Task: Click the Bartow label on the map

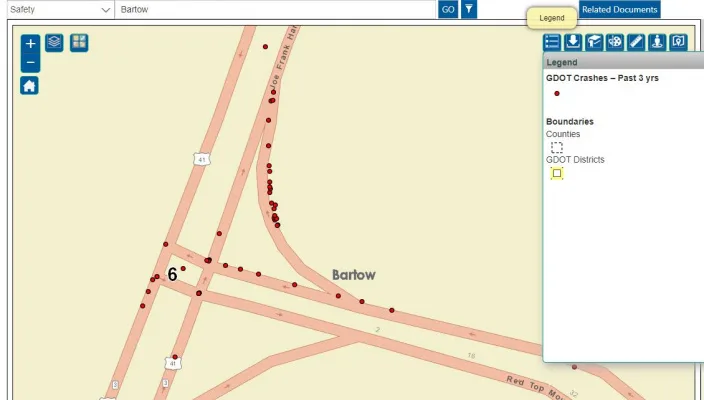Action: (x=354, y=275)
